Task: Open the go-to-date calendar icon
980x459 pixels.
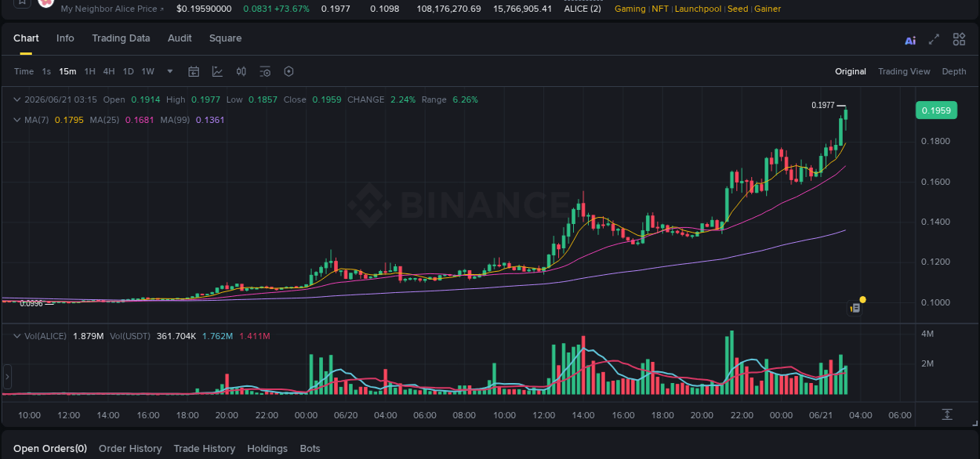Action: pyautogui.click(x=194, y=71)
